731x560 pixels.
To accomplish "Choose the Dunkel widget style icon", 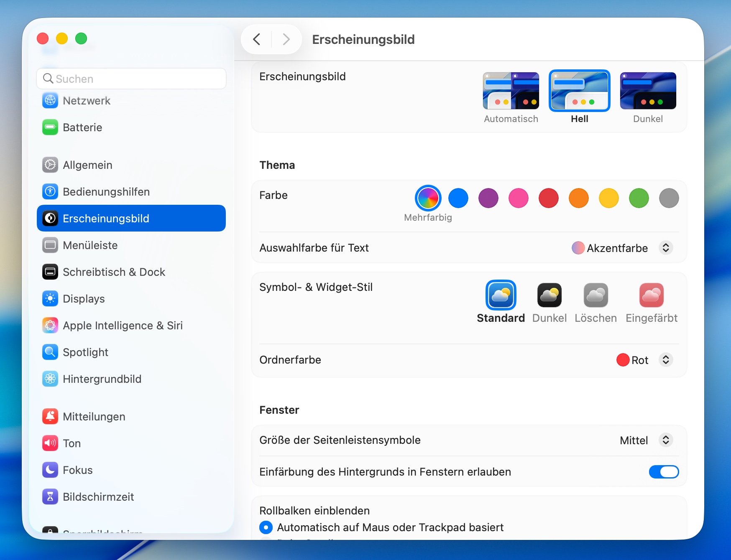I will pyautogui.click(x=550, y=295).
